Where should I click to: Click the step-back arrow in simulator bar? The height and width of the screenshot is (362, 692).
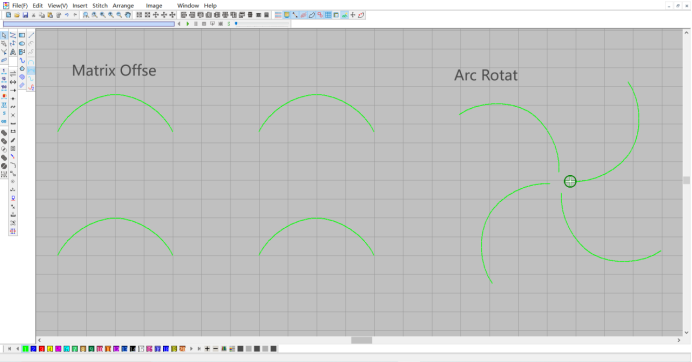[179, 24]
